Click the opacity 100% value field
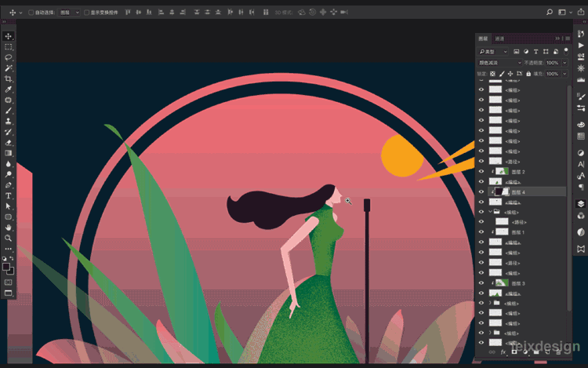 pos(553,63)
